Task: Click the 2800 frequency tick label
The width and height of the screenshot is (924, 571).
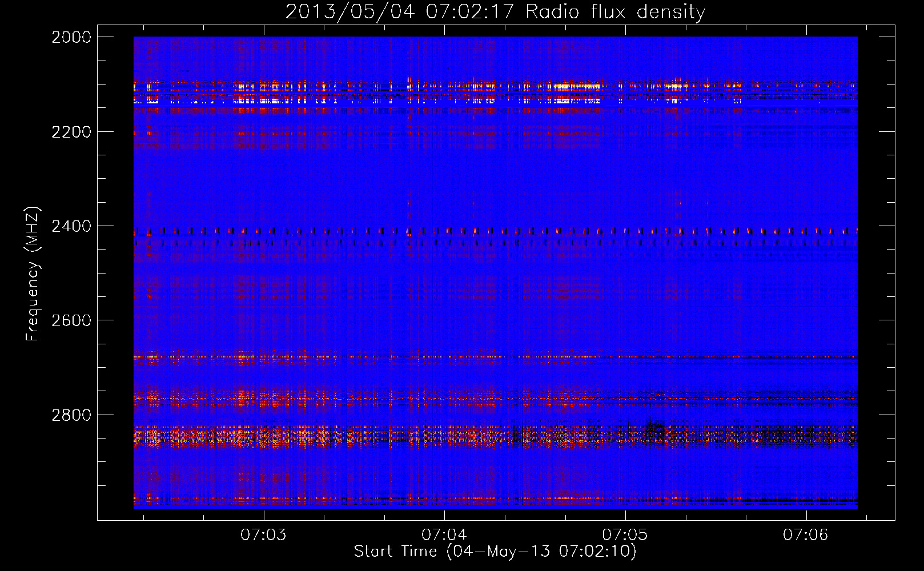Action: [x=71, y=415]
